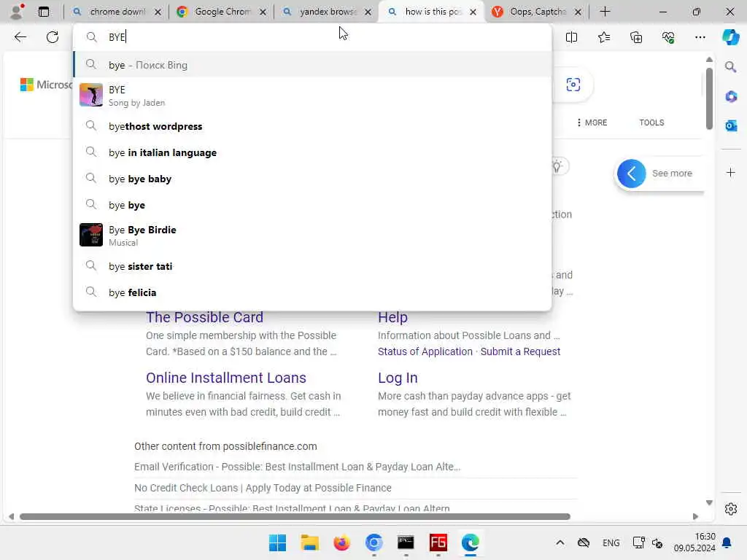Open terminal app in taskbar
Screen dimensions: 747x560
coord(406,542)
